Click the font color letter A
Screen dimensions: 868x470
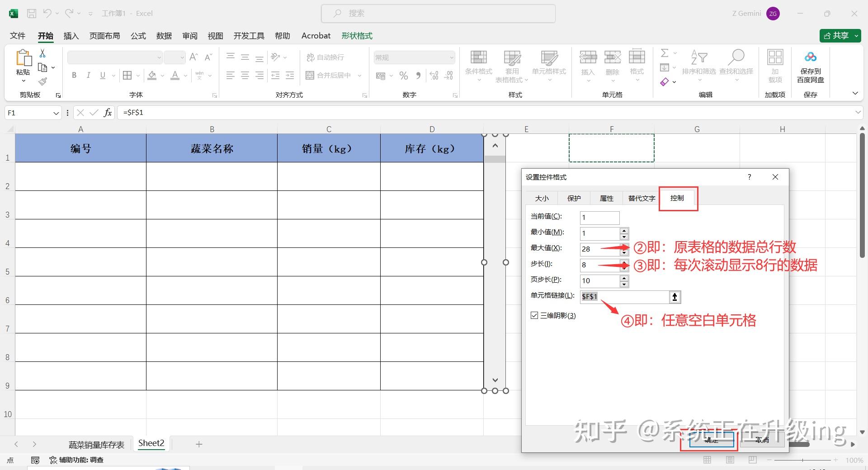click(x=175, y=75)
